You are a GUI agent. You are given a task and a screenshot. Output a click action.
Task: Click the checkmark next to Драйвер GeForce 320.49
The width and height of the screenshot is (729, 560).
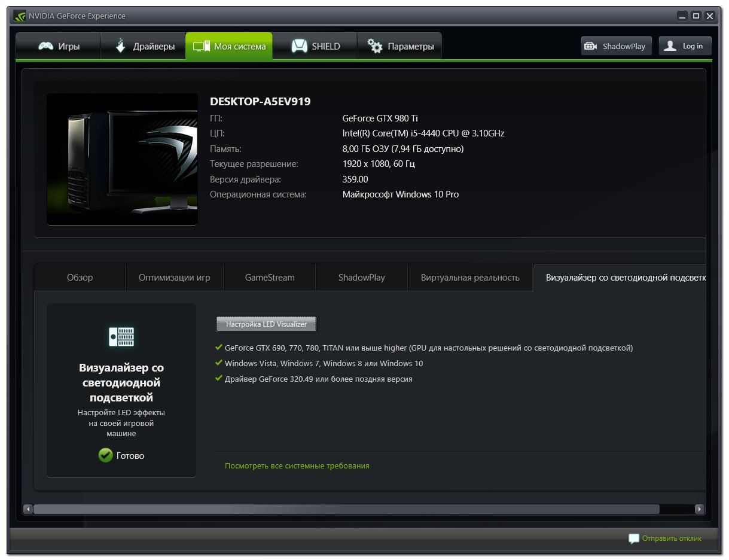[219, 378]
